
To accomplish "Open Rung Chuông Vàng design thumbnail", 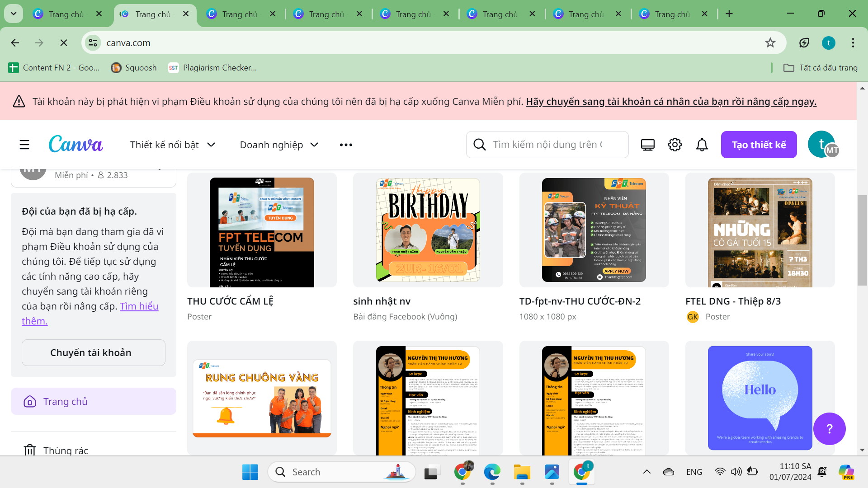I will pos(262,398).
